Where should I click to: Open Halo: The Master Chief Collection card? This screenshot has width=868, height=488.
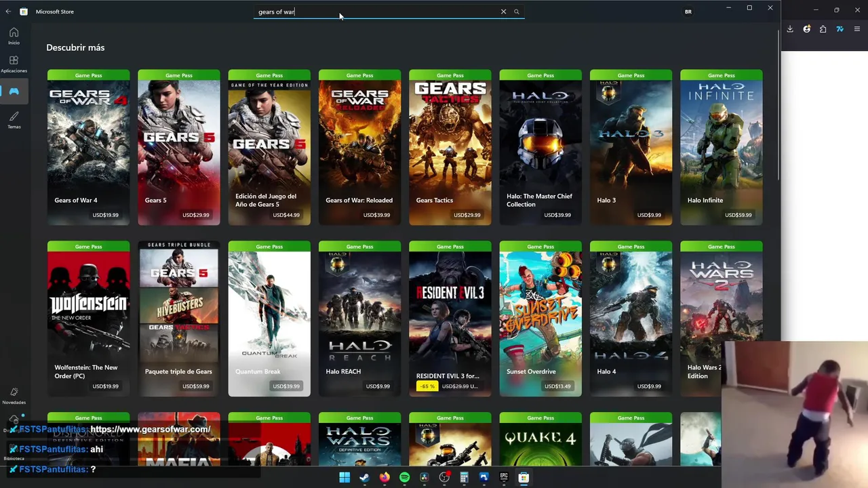[540, 147]
